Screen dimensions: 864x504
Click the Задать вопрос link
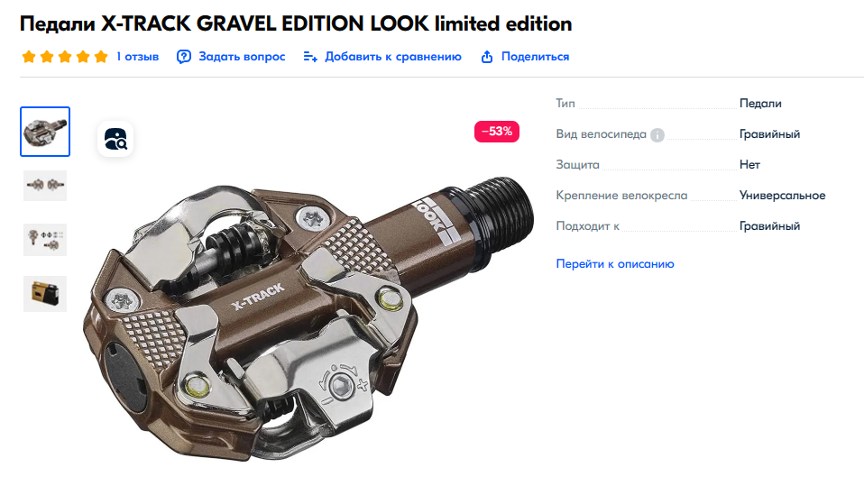pyautogui.click(x=242, y=57)
